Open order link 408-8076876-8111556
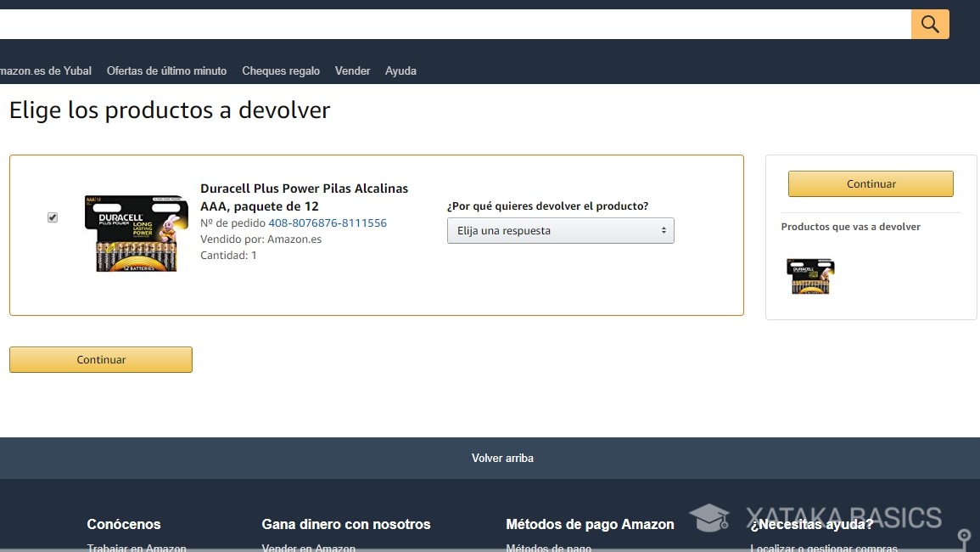 tap(328, 222)
